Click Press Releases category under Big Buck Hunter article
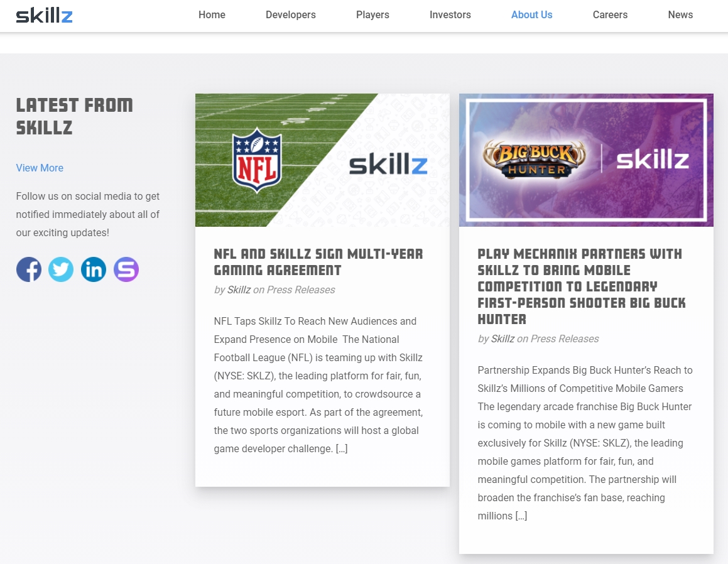The image size is (728, 564). pos(565,339)
